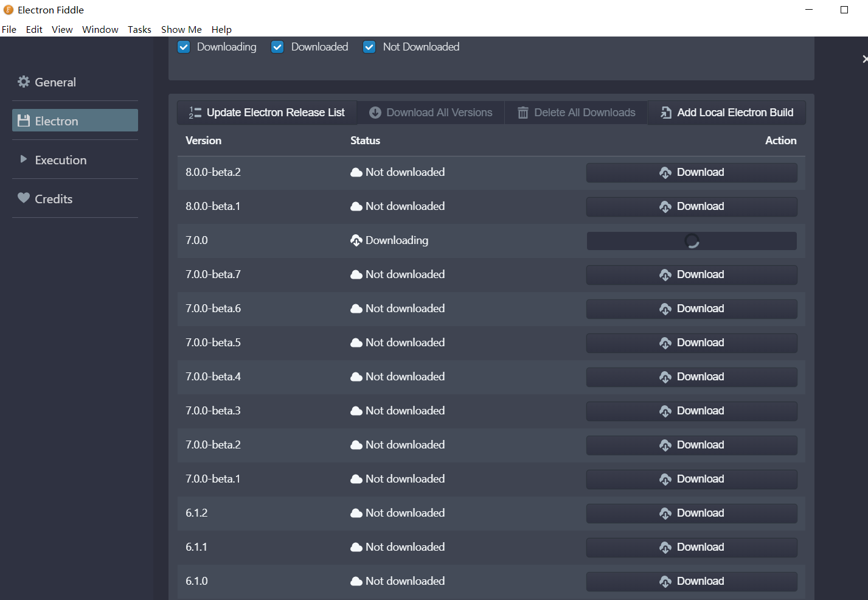This screenshot has width=868, height=600.
Task: Click the gear icon beside General
Action: point(23,82)
